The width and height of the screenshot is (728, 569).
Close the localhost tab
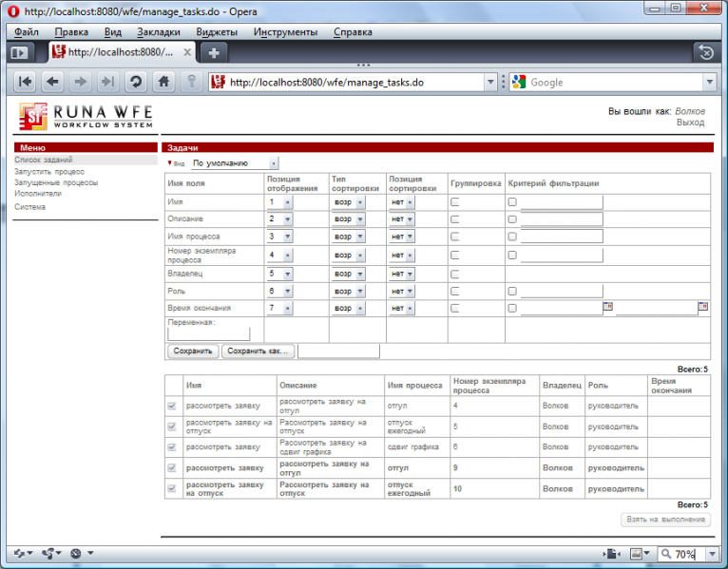[x=187, y=52]
